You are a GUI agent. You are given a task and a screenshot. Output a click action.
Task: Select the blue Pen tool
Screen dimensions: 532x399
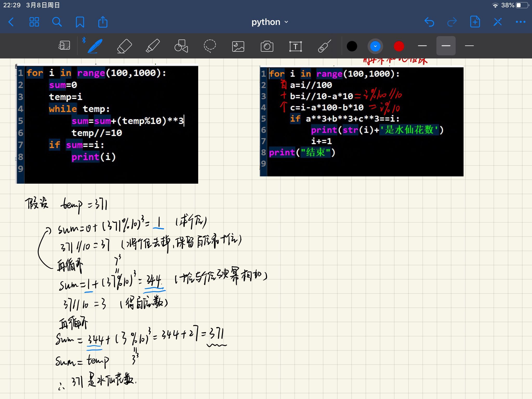tap(95, 46)
